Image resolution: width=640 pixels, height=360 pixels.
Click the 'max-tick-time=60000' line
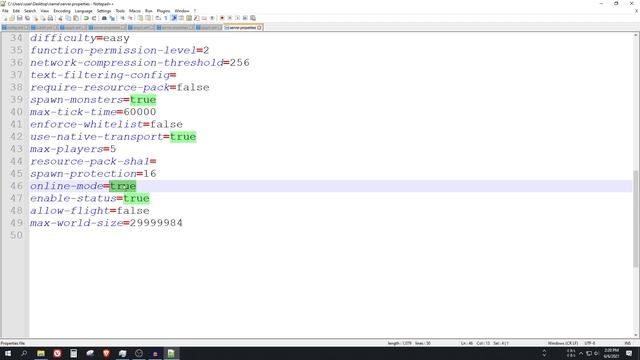[93, 112]
